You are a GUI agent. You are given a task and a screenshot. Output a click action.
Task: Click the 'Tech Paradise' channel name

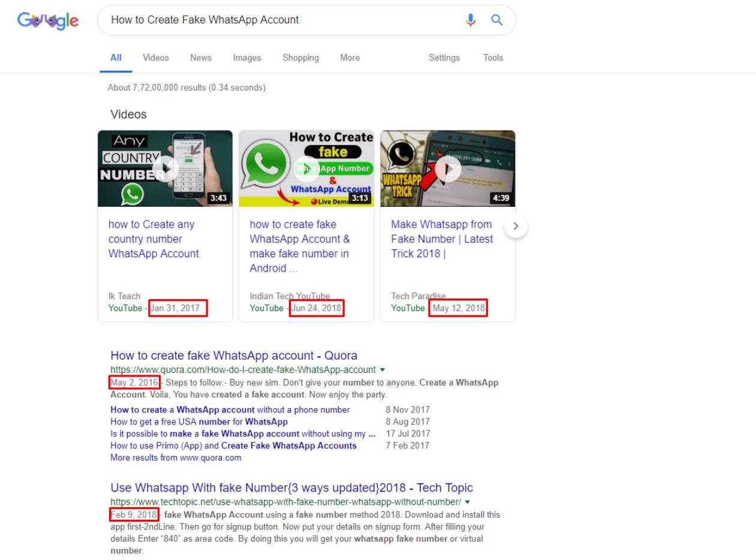pyautogui.click(x=419, y=296)
